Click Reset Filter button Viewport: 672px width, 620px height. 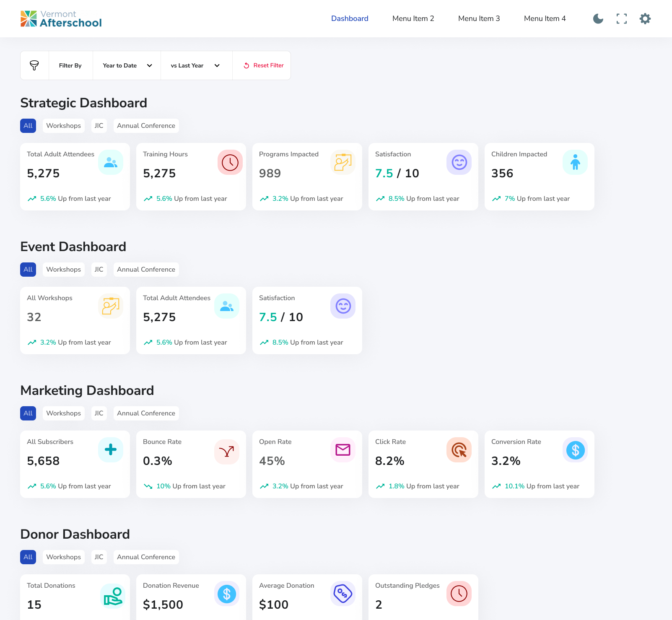tap(263, 65)
